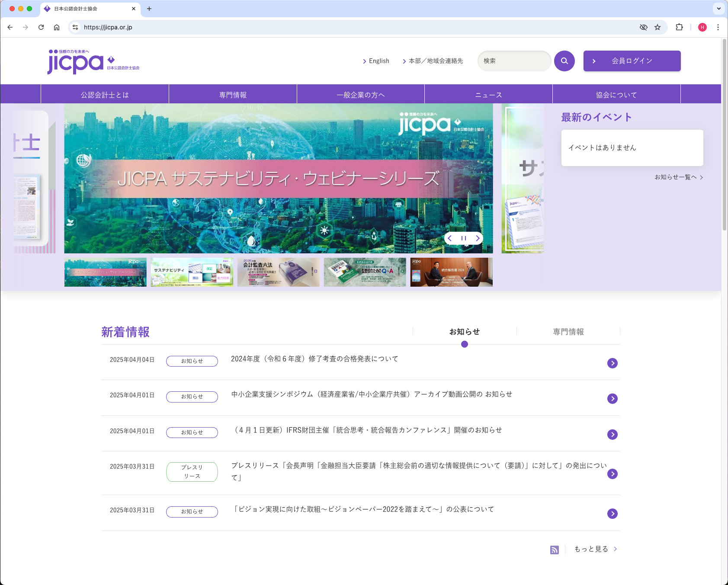Select the サステナビリティ carousel thumbnail
Screen dimensions: 728x585
click(x=192, y=272)
